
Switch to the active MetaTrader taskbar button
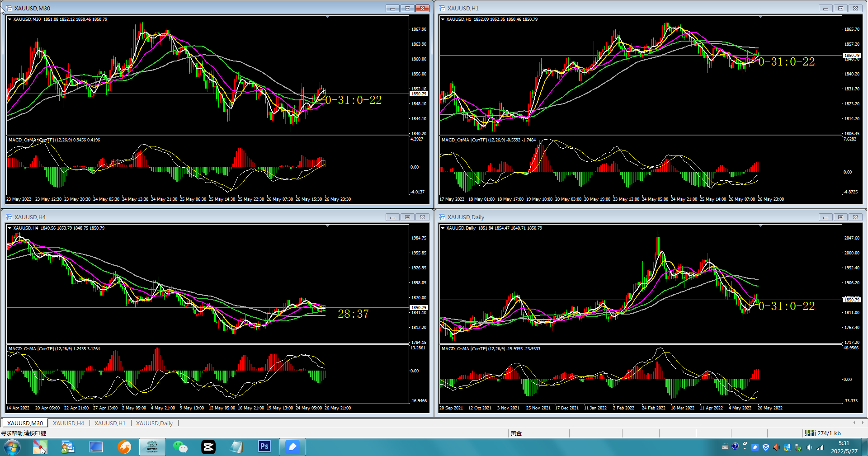pyautogui.click(x=152, y=447)
